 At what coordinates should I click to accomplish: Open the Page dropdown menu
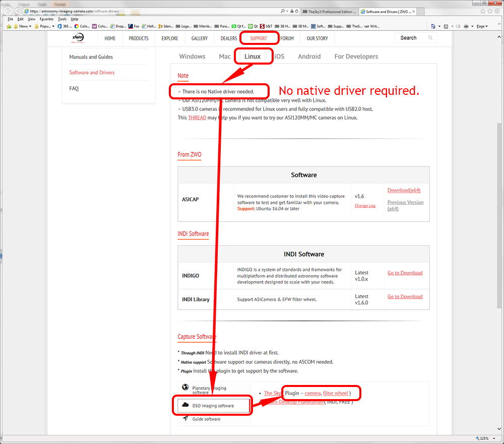point(482,26)
